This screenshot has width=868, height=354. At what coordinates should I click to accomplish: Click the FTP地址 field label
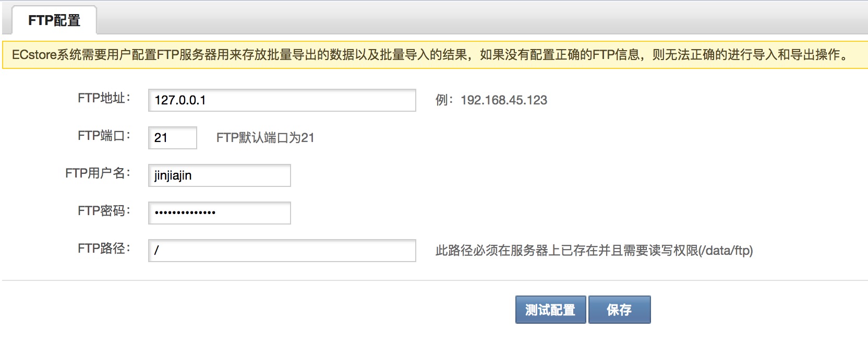(103, 98)
